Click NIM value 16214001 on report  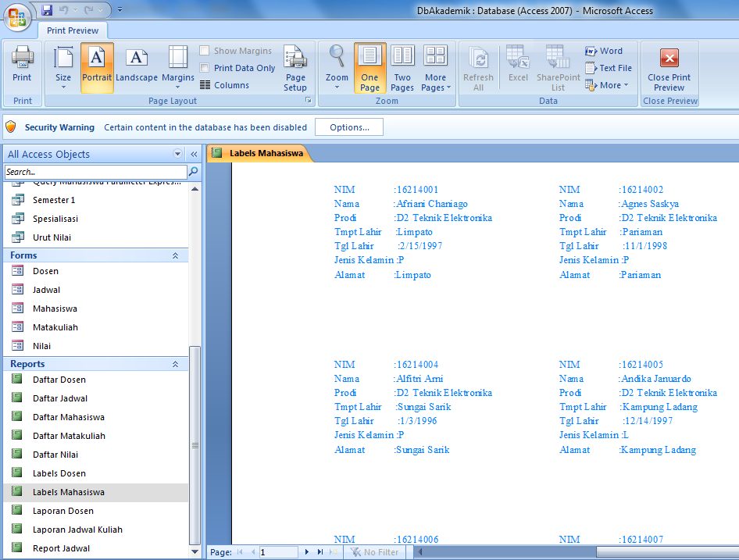pos(418,190)
